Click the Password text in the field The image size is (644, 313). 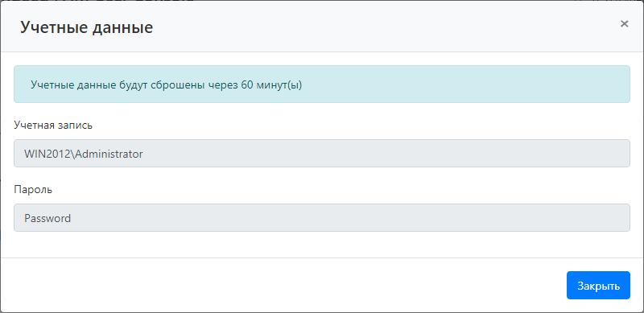[x=47, y=218]
